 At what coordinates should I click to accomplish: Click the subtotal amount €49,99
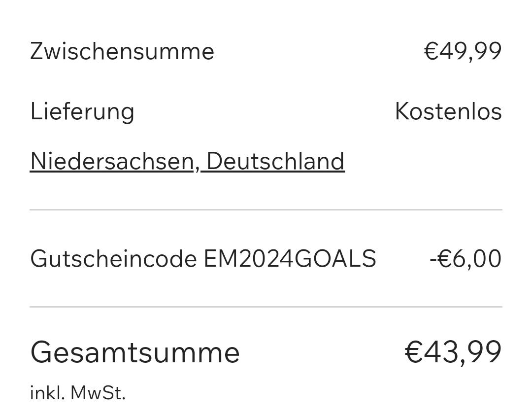pyautogui.click(x=463, y=52)
